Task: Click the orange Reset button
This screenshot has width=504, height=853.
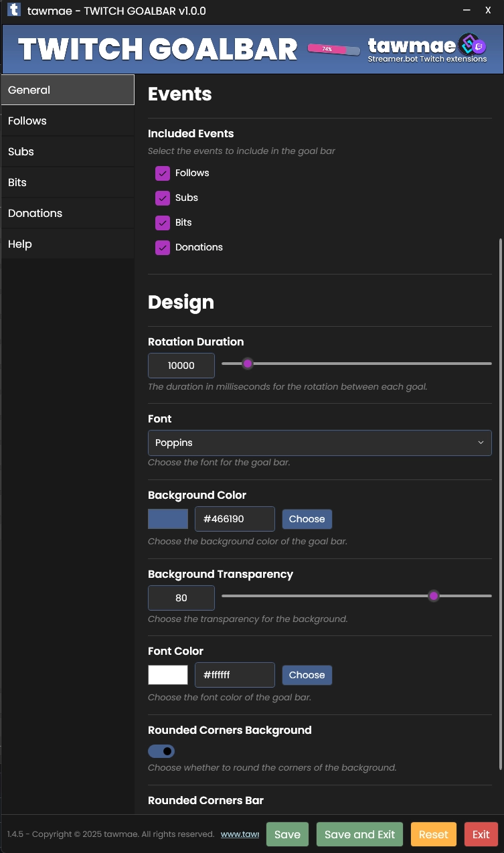Action: point(434,834)
